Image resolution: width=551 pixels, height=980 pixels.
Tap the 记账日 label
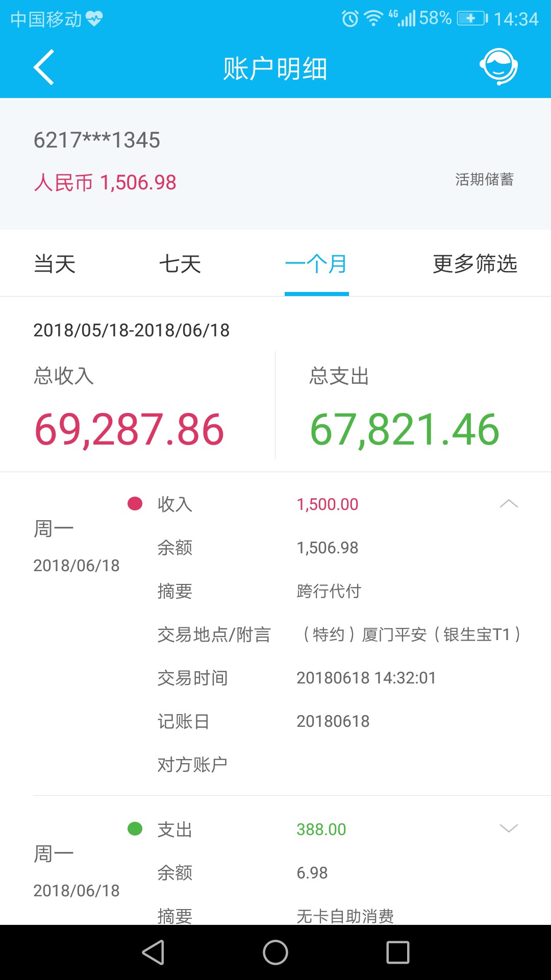click(x=183, y=721)
